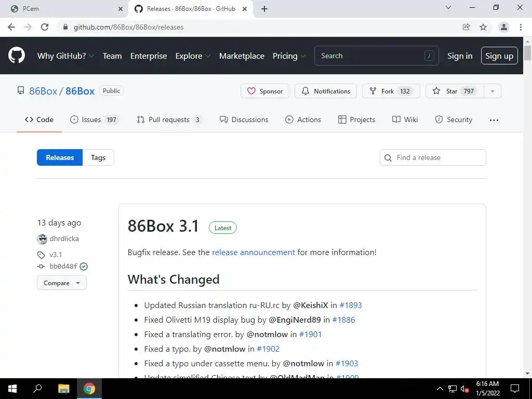Click Sign in link
The image size is (532, 399).
(460, 56)
